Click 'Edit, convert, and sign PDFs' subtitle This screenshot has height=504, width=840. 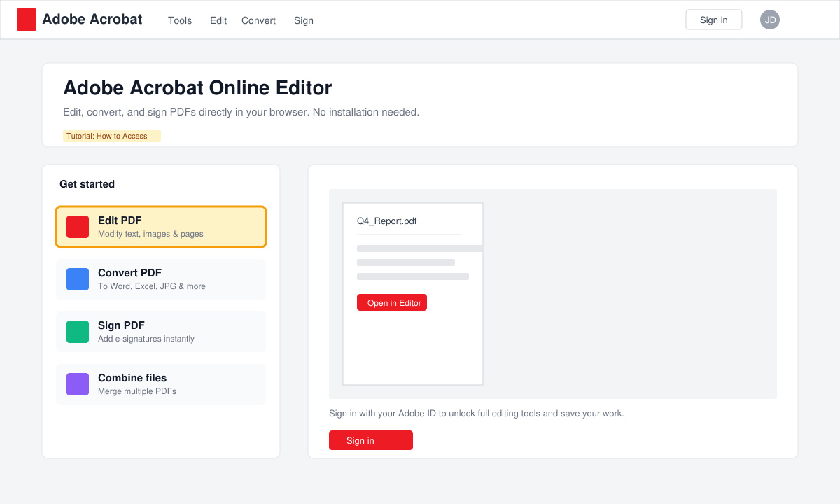point(241,112)
